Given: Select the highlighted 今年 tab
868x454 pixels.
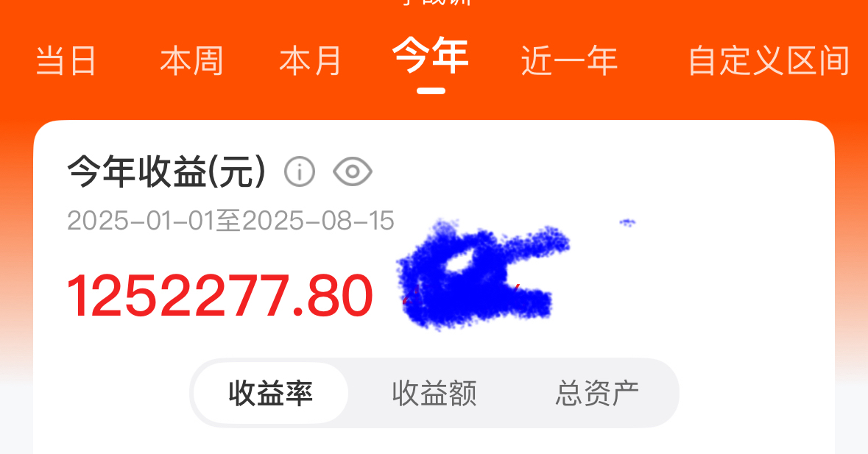Looking at the screenshot, I should click(x=431, y=55).
